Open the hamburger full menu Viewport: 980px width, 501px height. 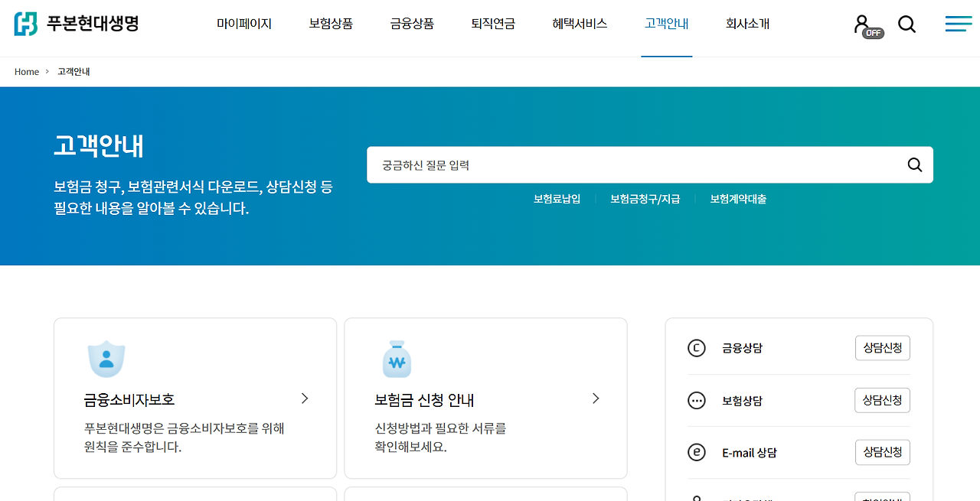(x=959, y=24)
